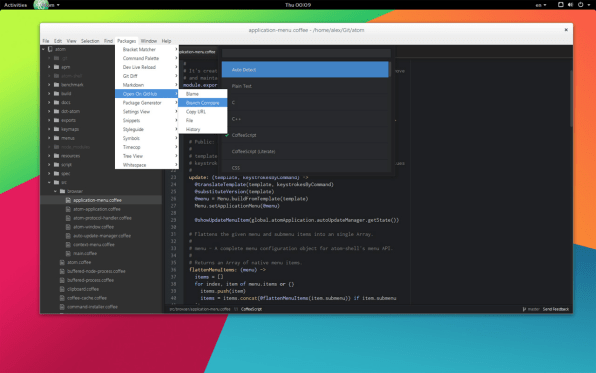This screenshot has height=373, width=596.
Task: Collapse the src folder in the tree
Action: click(49, 183)
